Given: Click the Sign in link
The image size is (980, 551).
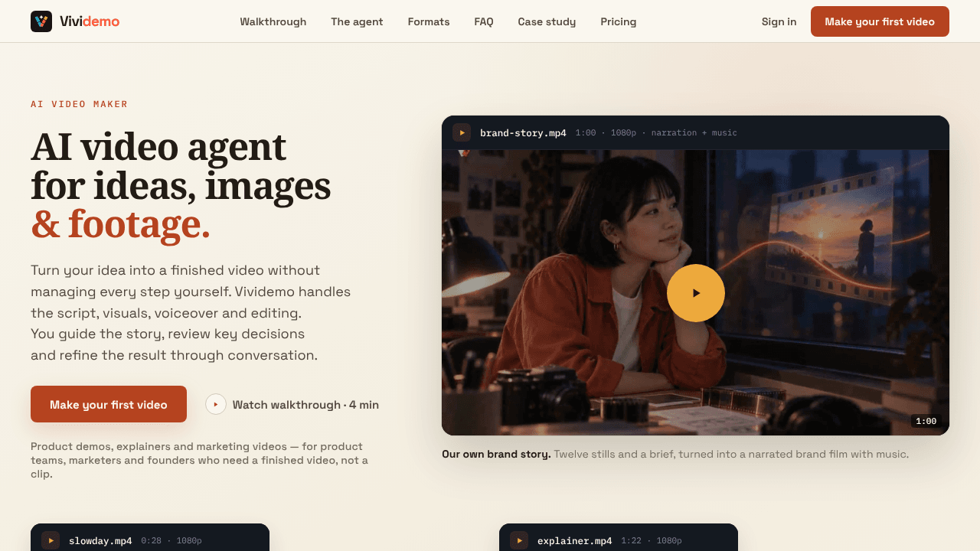Looking at the screenshot, I should (779, 21).
